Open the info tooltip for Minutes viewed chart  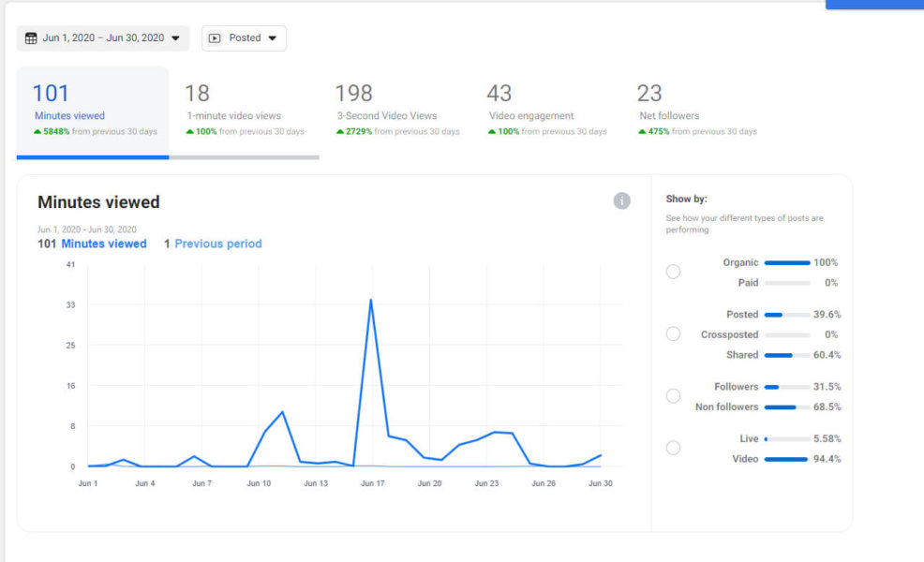621,200
